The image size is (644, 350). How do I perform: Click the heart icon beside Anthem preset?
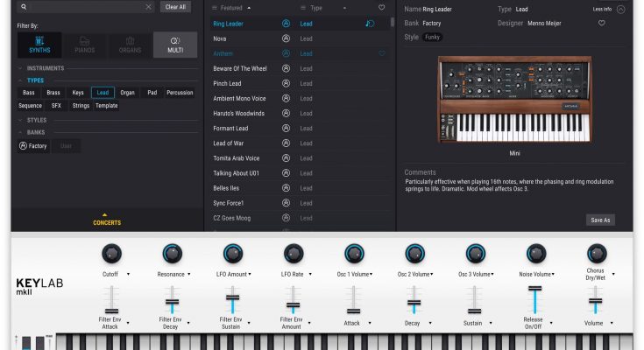click(382, 54)
